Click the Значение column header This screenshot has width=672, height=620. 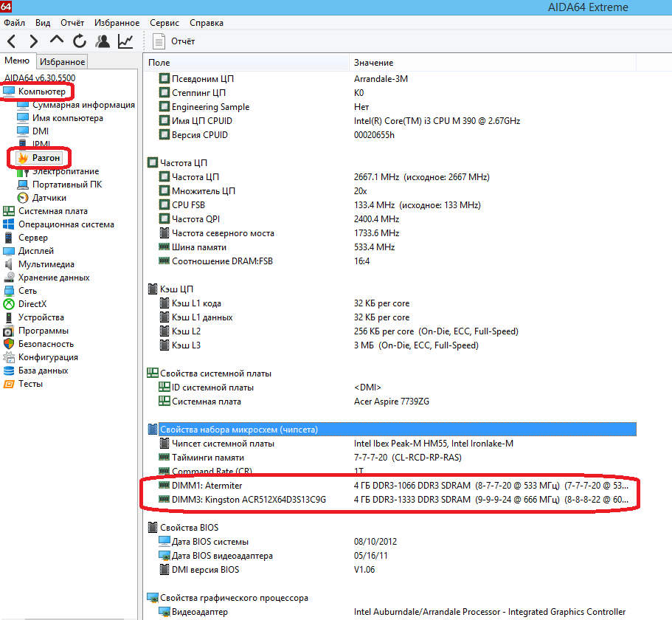[x=373, y=63]
